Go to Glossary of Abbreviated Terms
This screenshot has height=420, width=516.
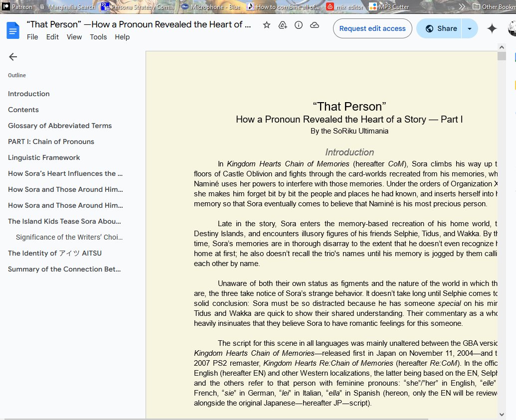(x=59, y=126)
